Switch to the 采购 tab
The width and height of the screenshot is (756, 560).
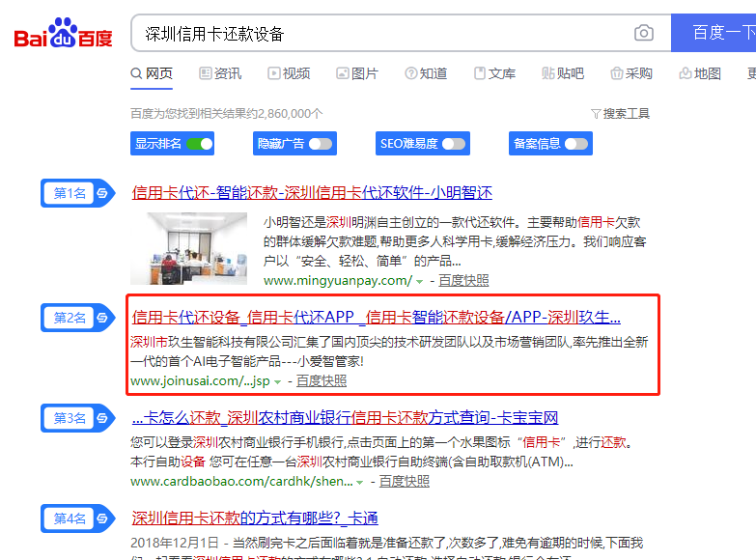tap(631, 73)
